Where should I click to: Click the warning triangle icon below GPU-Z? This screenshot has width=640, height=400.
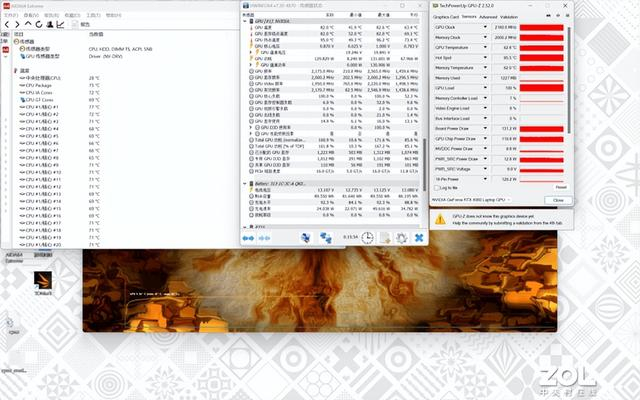pos(440,220)
